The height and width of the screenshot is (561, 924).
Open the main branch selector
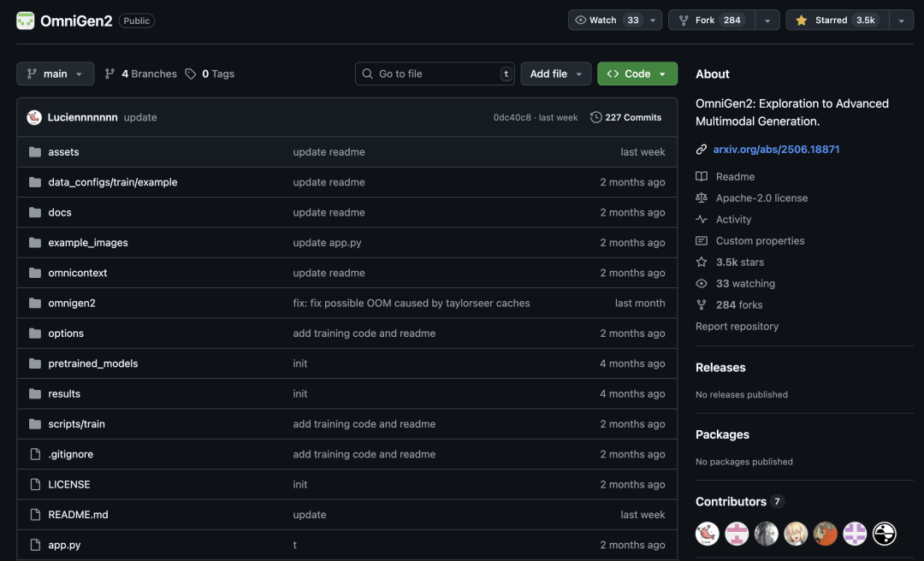[56, 74]
